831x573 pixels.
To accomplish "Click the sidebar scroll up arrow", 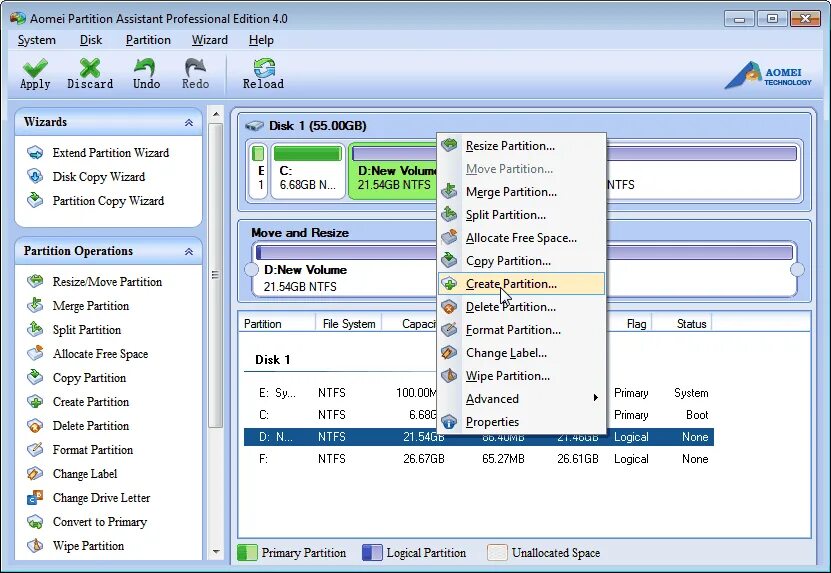I will (x=216, y=114).
